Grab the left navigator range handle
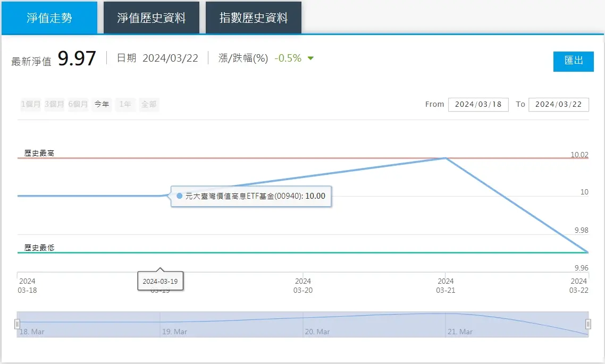Image resolution: width=605 pixels, height=364 pixels. (x=18, y=324)
